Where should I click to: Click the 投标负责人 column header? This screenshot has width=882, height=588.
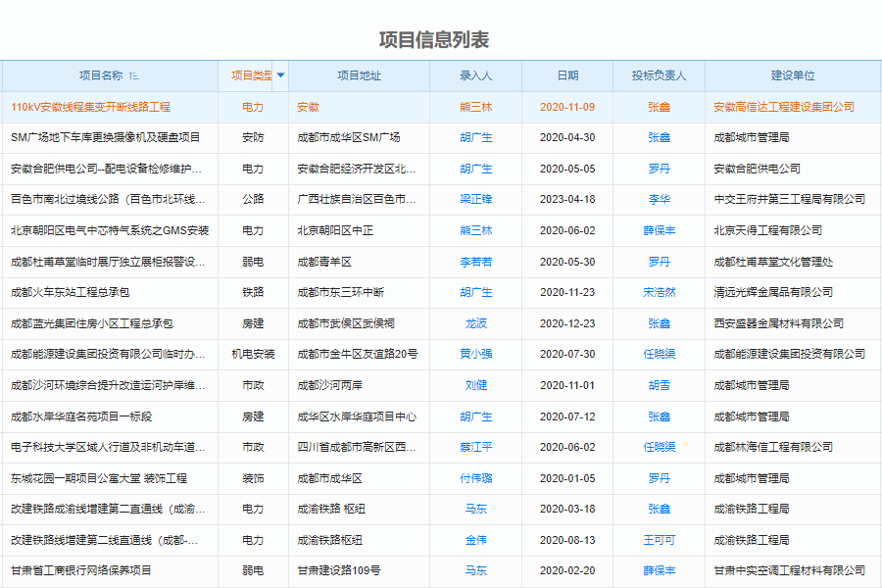(659, 76)
